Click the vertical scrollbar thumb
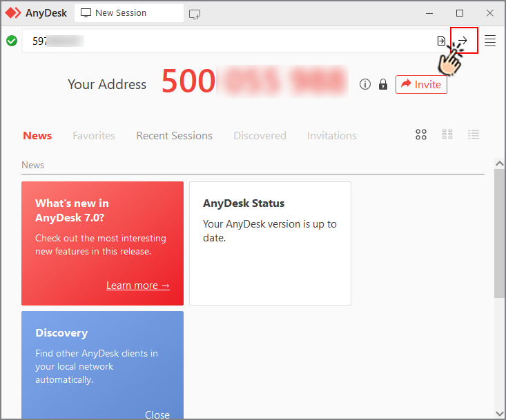The width and height of the screenshot is (506, 420). pos(500,233)
